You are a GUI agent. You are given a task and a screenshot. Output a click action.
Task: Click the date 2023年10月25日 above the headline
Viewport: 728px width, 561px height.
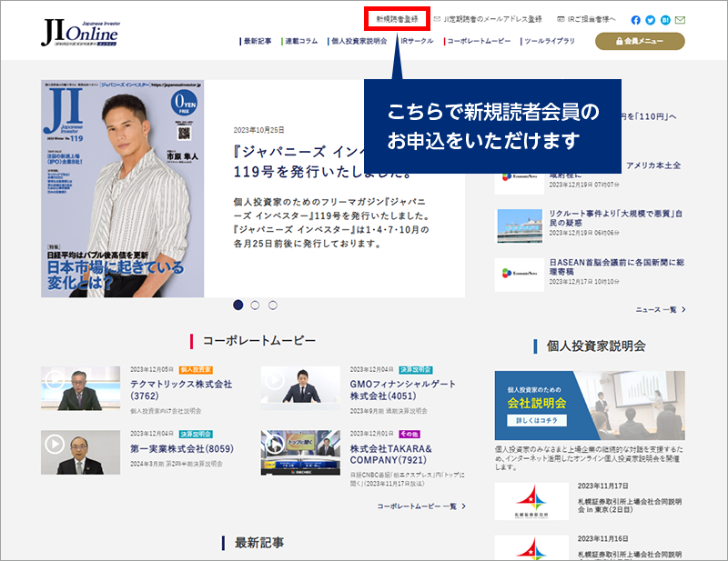(x=258, y=130)
